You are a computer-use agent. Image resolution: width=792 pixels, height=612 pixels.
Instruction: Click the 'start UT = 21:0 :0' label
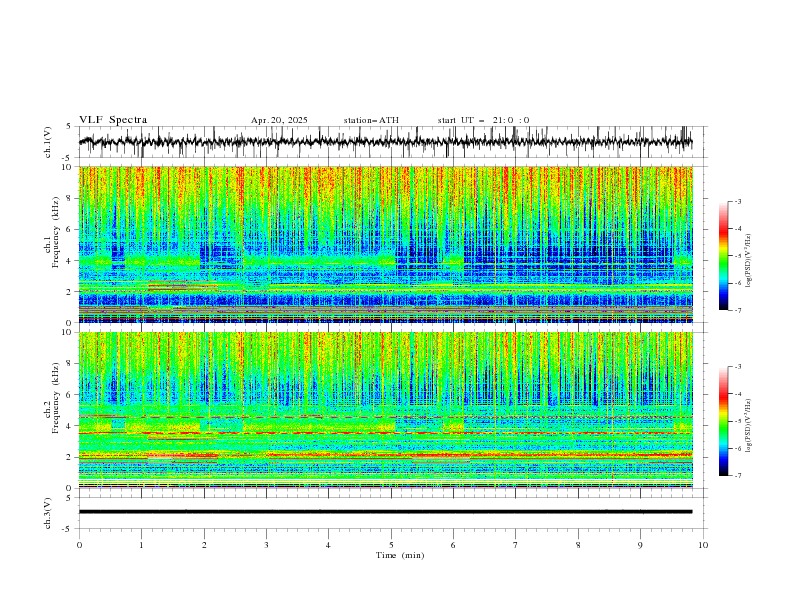tap(483, 120)
